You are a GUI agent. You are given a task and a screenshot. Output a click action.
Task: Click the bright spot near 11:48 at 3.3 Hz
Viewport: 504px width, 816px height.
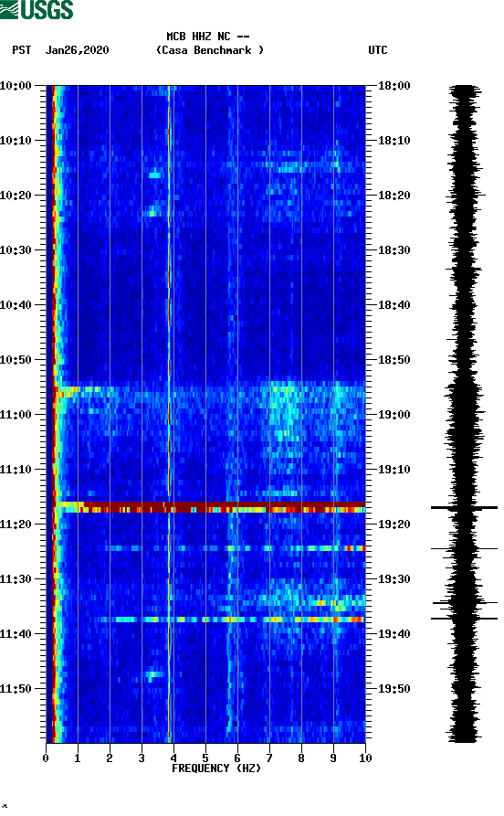coord(154,675)
